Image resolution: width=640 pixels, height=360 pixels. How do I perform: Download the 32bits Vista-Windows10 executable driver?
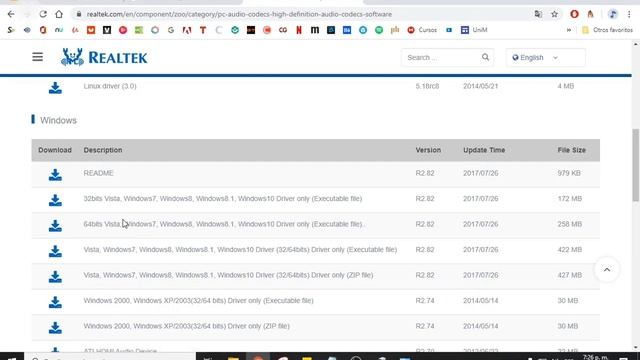tap(55, 200)
